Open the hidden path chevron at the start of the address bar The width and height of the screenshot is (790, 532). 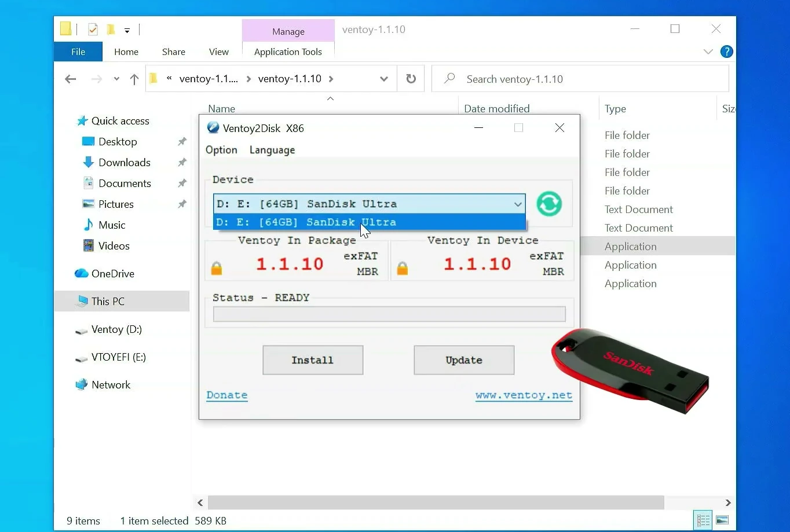(x=169, y=78)
